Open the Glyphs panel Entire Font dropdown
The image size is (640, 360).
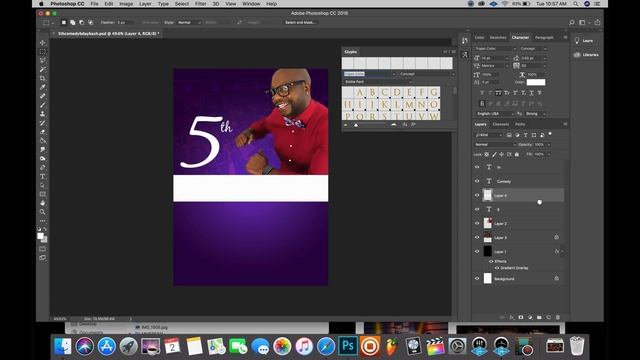[x=378, y=82]
